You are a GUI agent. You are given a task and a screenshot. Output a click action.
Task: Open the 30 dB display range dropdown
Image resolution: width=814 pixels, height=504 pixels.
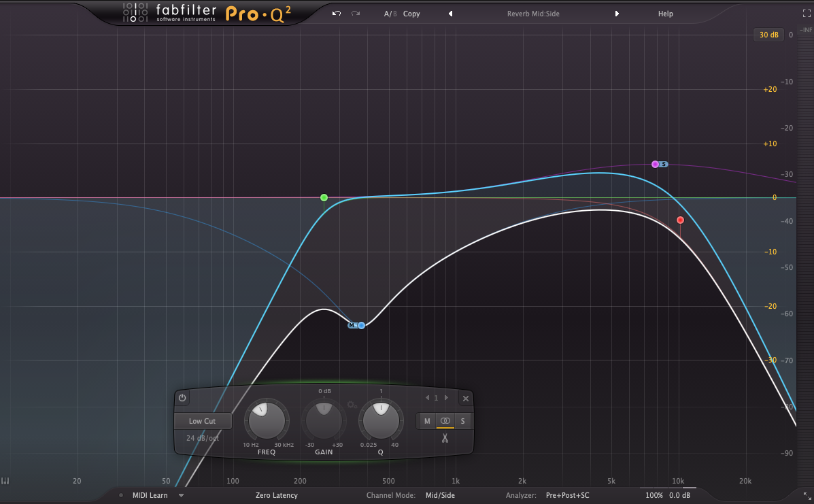(768, 35)
